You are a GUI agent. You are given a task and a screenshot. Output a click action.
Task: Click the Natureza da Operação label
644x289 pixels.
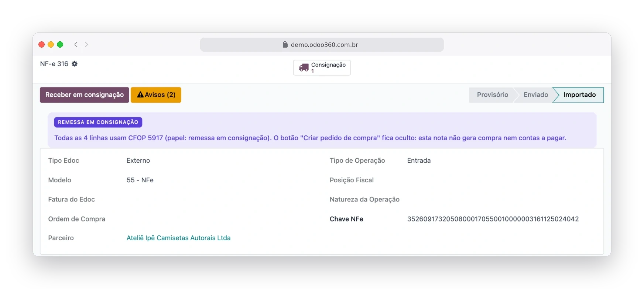(364, 199)
